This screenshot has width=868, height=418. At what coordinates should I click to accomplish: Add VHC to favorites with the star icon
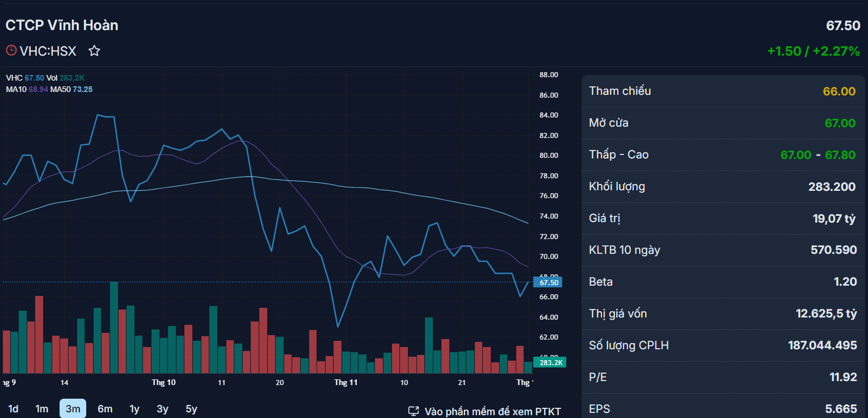click(x=94, y=51)
